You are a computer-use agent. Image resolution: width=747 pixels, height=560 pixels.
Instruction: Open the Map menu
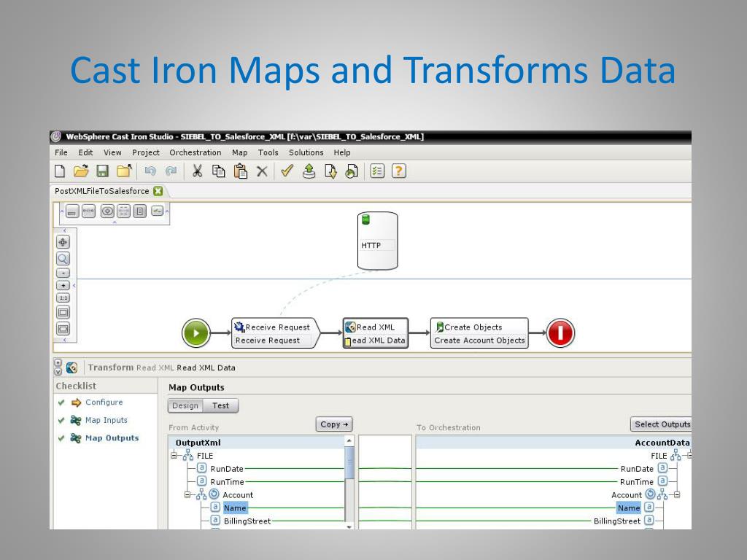click(239, 152)
